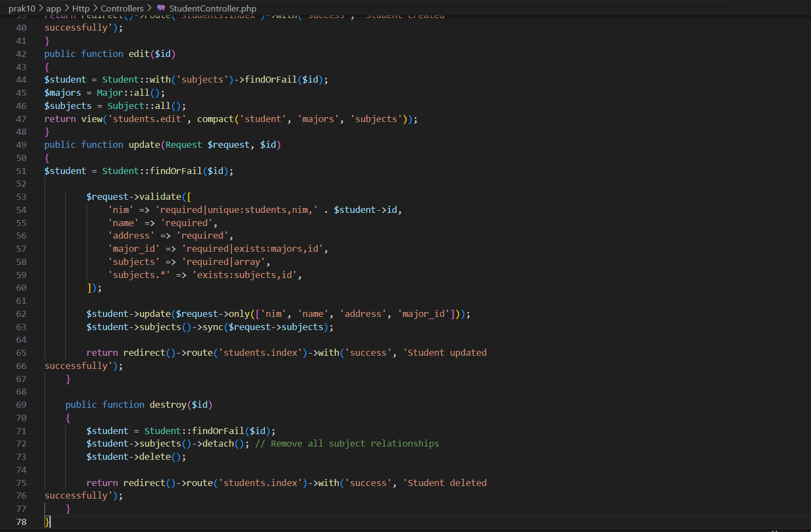Place cursor at final closing brace
811x532 pixels.
(47, 522)
